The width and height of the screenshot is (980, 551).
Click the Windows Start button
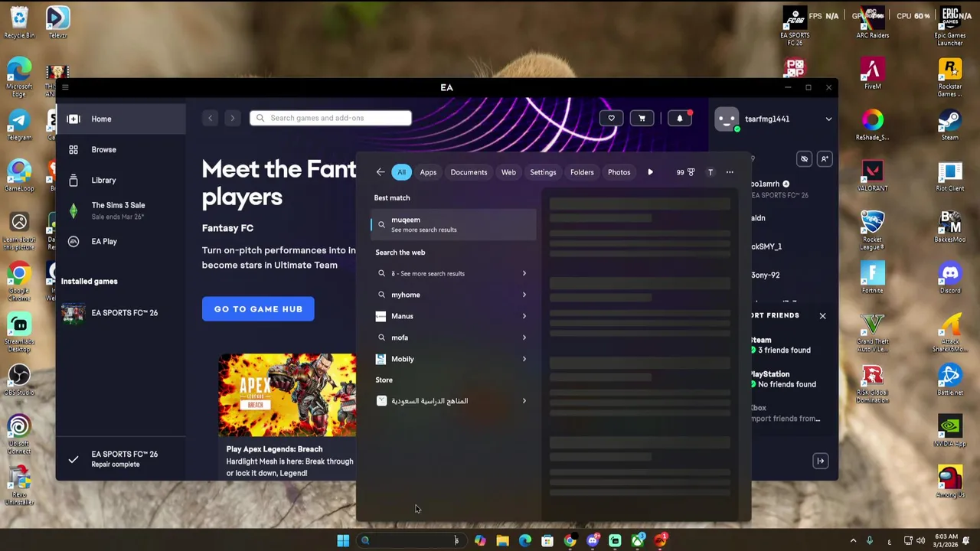coord(343,541)
